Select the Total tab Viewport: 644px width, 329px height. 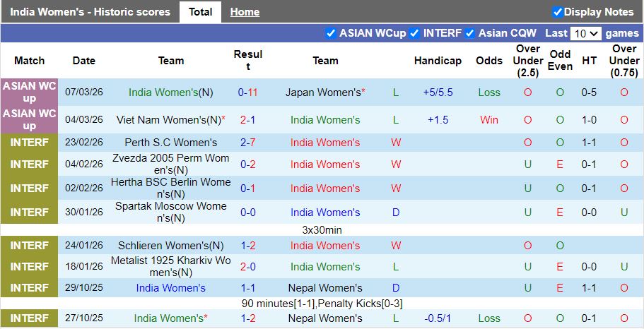pos(201,12)
